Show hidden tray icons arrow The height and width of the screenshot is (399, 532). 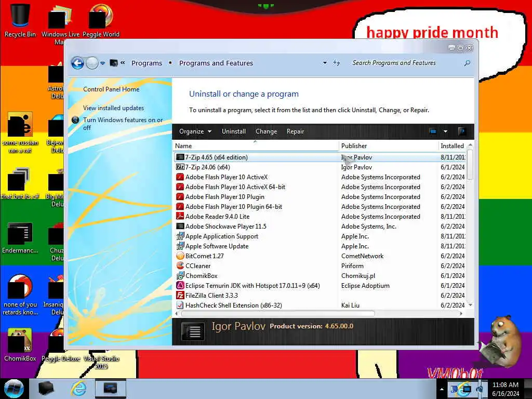pyautogui.click(x=442, y=389)
